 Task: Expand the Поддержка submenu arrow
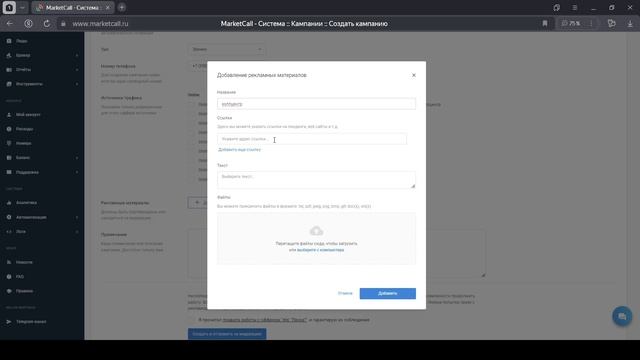pyautogui.click(x=77, y=172)
